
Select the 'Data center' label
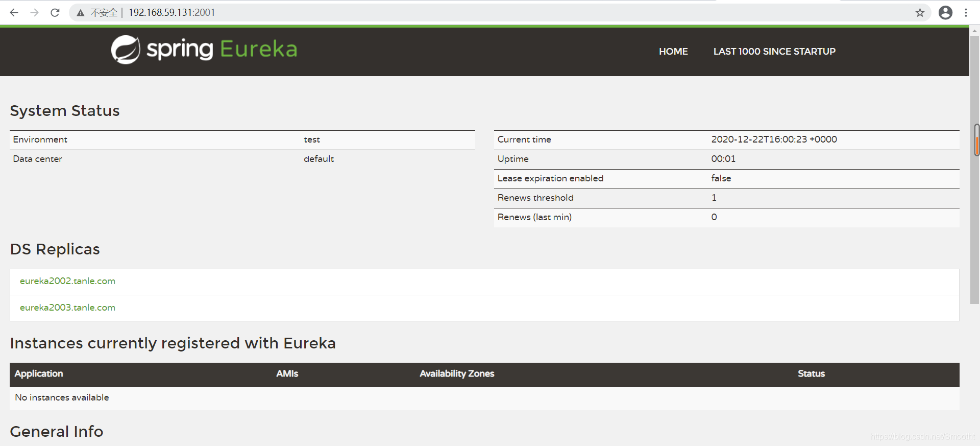37,159
